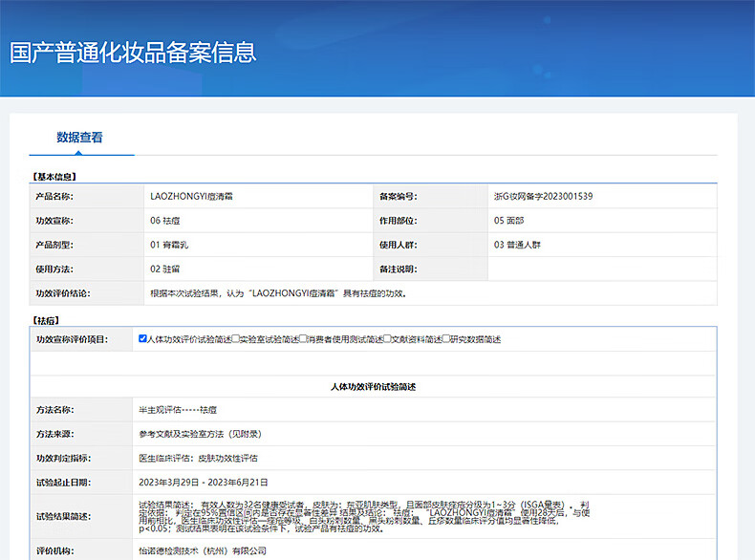
Task: Click the 使用人群 label
Action: [x=399, y=245]
